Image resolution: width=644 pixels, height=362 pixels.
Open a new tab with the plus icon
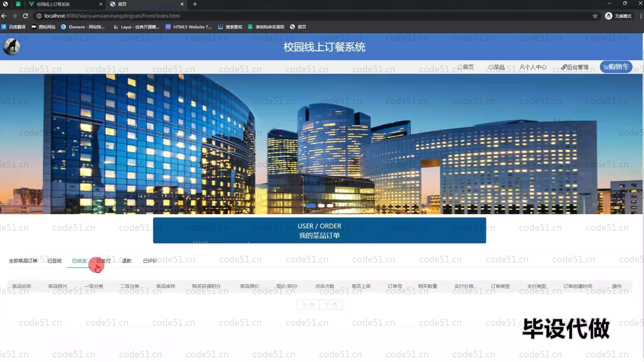pyautogui.click(x=195, y=4)
